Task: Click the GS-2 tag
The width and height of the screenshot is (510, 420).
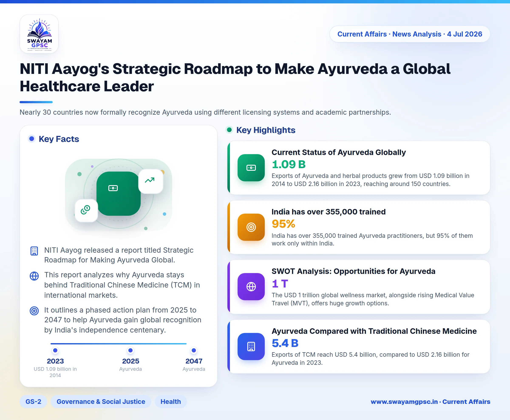Action: [33, 402]
